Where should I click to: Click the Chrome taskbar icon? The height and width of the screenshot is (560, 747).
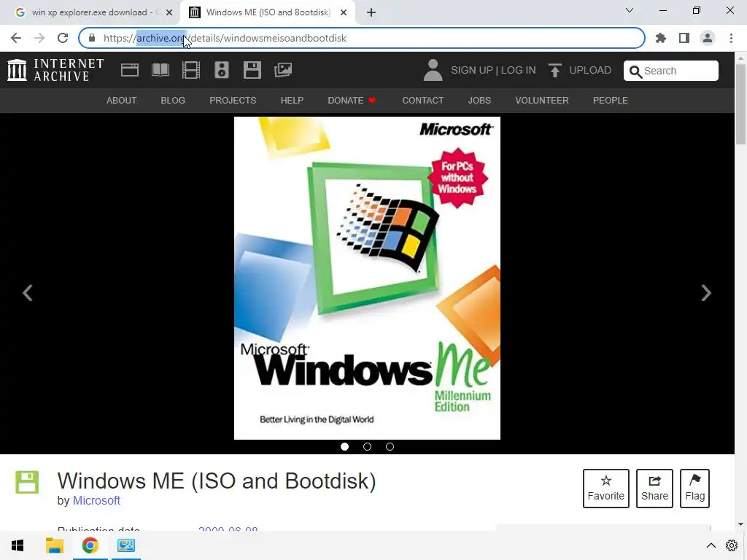tap(90, 545)
